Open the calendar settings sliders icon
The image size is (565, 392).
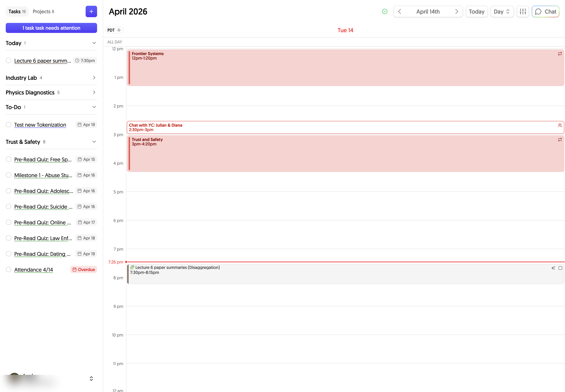point(523,12)
